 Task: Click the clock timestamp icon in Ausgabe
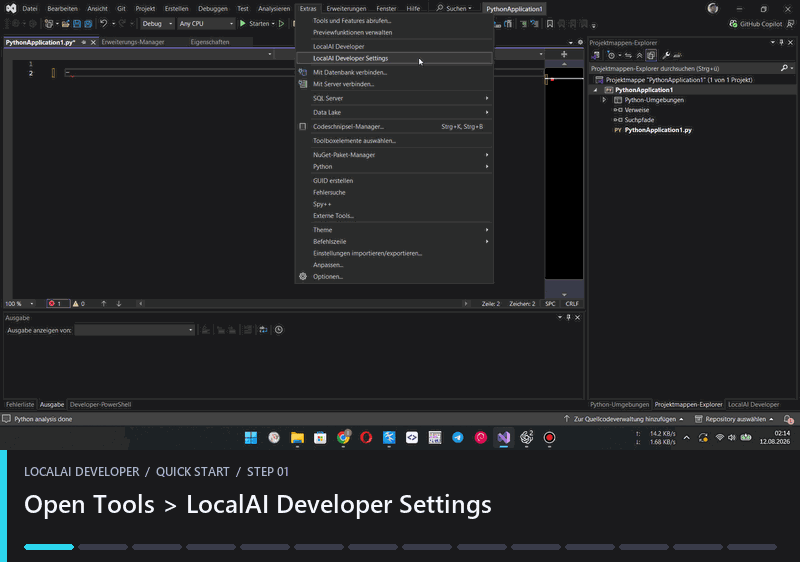(x=279, y=330)
